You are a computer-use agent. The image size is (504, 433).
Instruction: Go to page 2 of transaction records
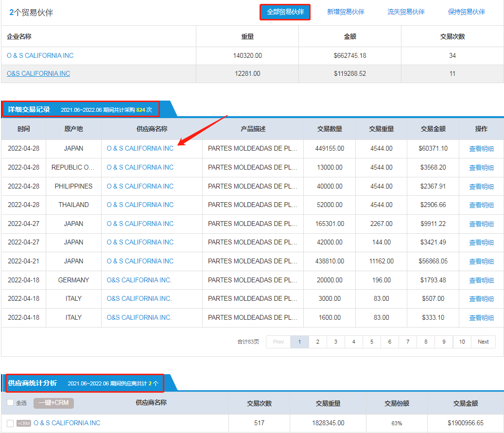click(x=317, y=342)
